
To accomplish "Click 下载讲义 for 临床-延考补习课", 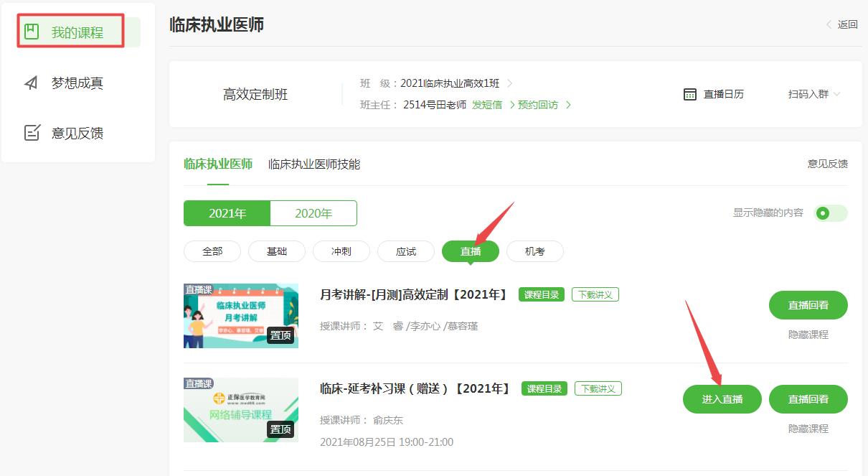I will pyautogui.click(x=598, y=388).
